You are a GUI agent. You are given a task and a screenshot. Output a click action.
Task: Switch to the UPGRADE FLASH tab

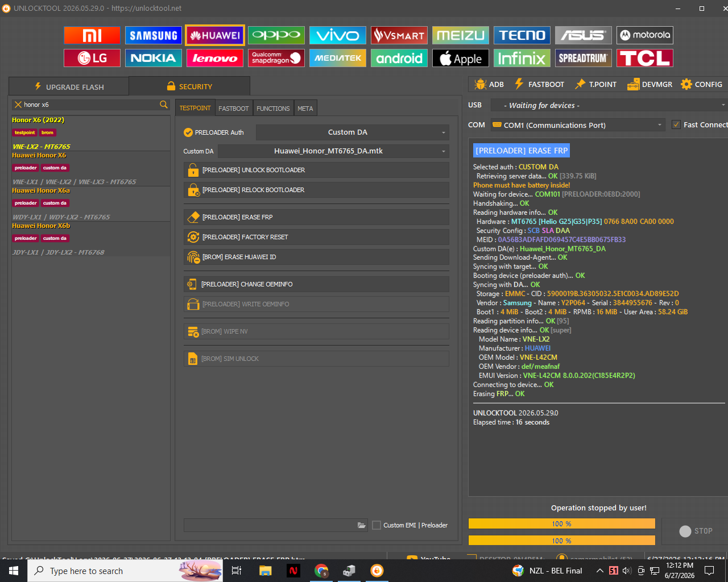pos(69,87)
